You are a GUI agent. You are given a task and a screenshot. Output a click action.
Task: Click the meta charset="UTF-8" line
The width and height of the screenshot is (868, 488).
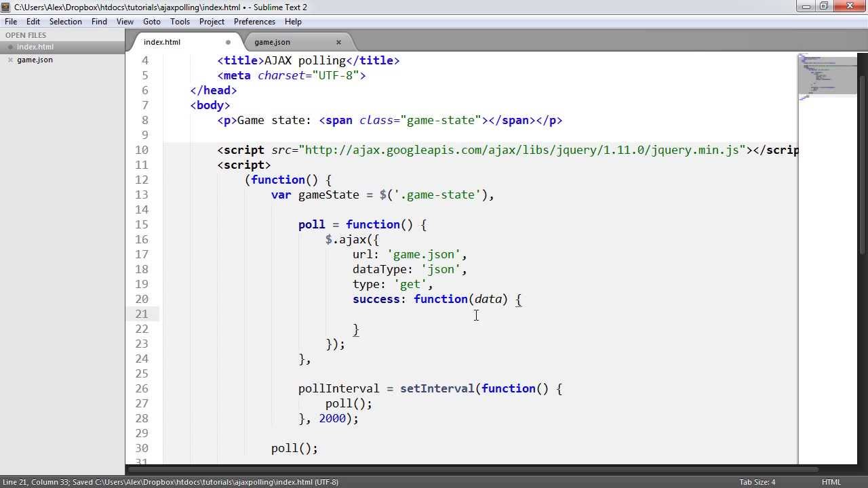292,75
